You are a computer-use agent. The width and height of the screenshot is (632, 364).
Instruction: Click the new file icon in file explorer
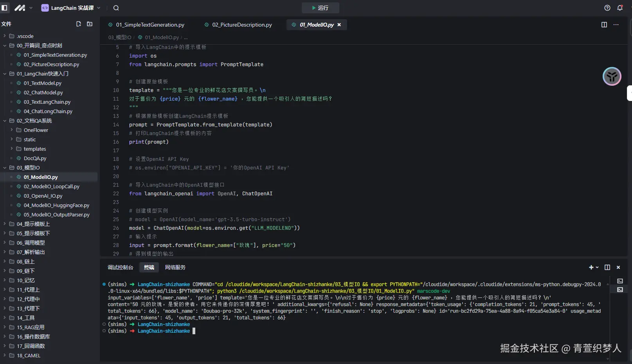click(79, 24)
